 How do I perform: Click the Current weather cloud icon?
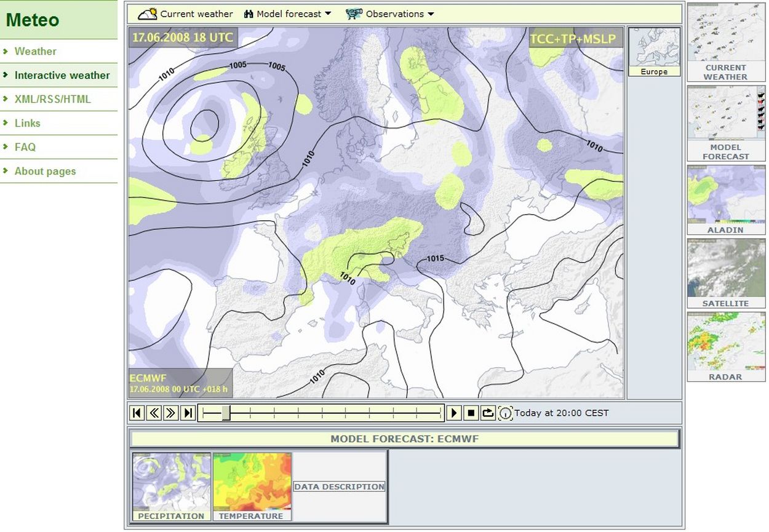tap(147, 14)
